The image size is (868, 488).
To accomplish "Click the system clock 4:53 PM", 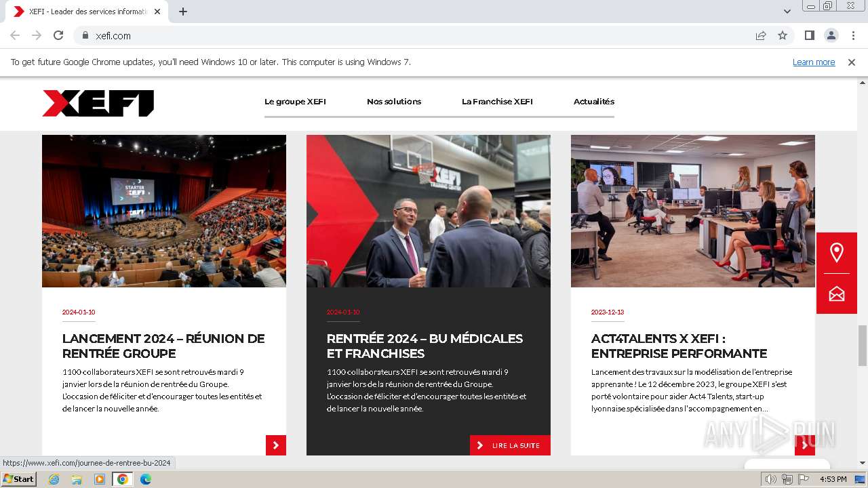I will [833, 479].
